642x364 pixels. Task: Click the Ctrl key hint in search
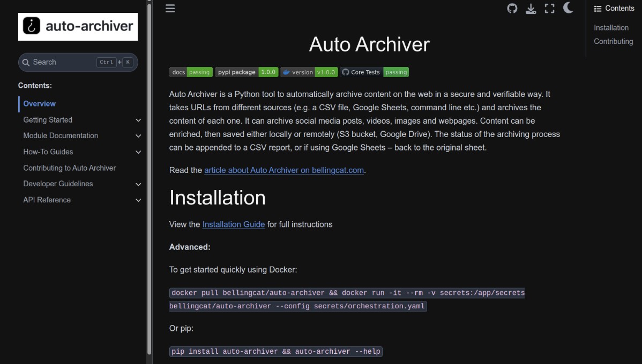pyautogui.click(x=107, y=62)
